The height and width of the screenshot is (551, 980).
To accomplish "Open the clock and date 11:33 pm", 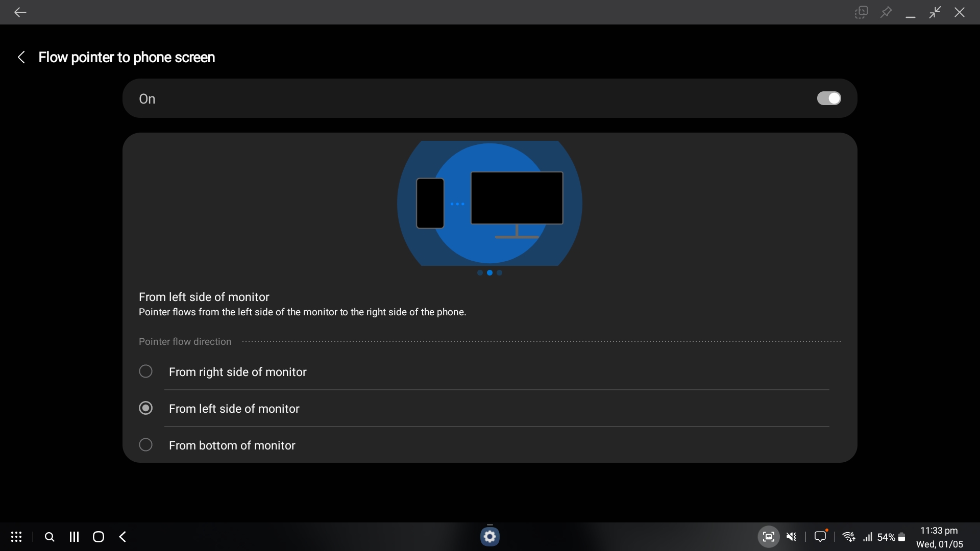I will coord(939,537).
